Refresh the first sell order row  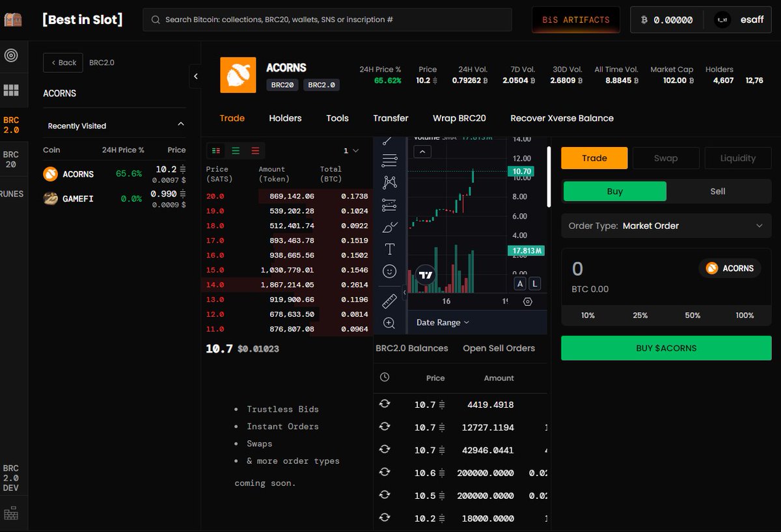(x=385, y=404)
